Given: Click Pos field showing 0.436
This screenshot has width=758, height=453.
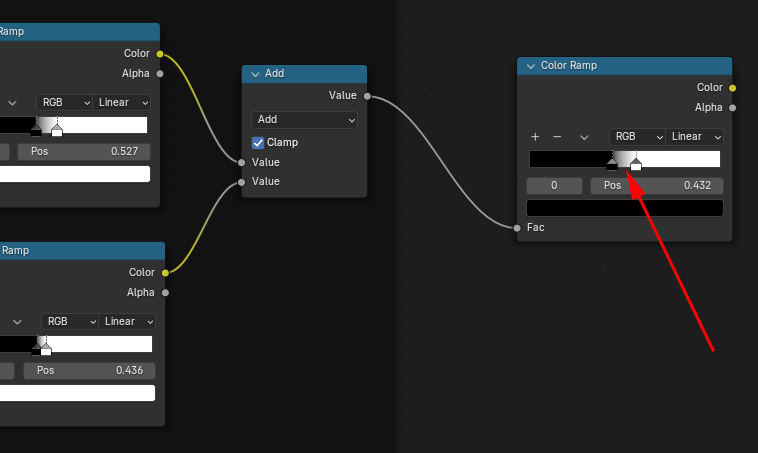Looking at the screenshot, I should coord(89,371).
